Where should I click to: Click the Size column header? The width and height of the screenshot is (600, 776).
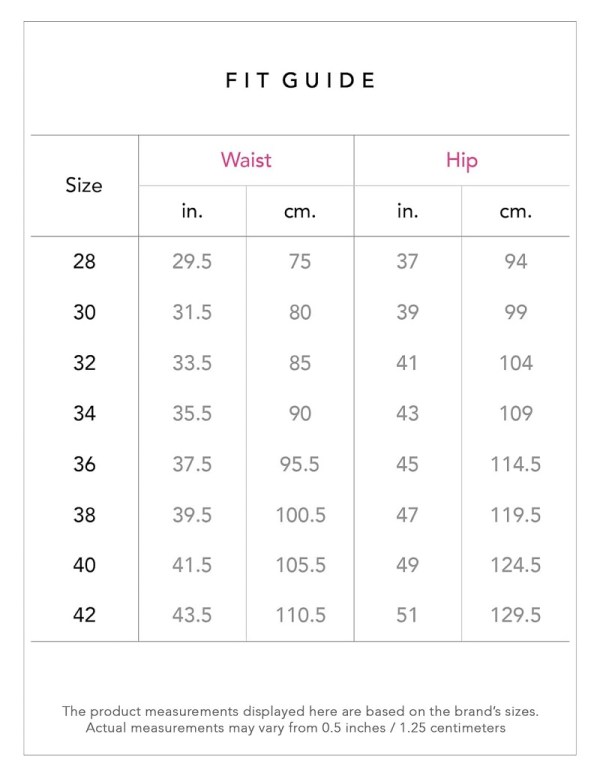point(84,185)
